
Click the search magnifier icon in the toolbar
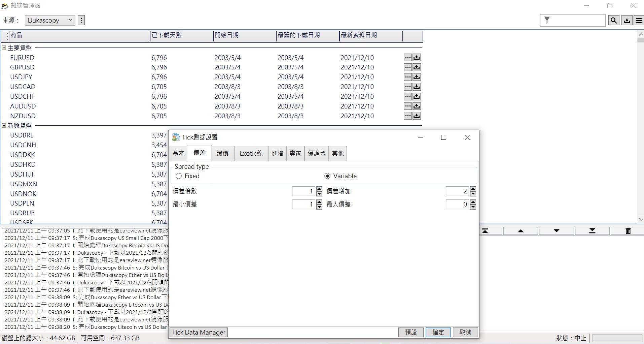(x=614, y=21)
